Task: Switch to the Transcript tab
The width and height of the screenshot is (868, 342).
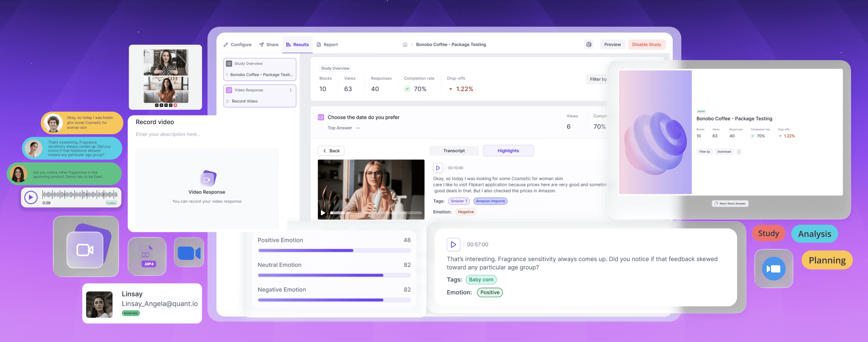Action: pos(454,151)
